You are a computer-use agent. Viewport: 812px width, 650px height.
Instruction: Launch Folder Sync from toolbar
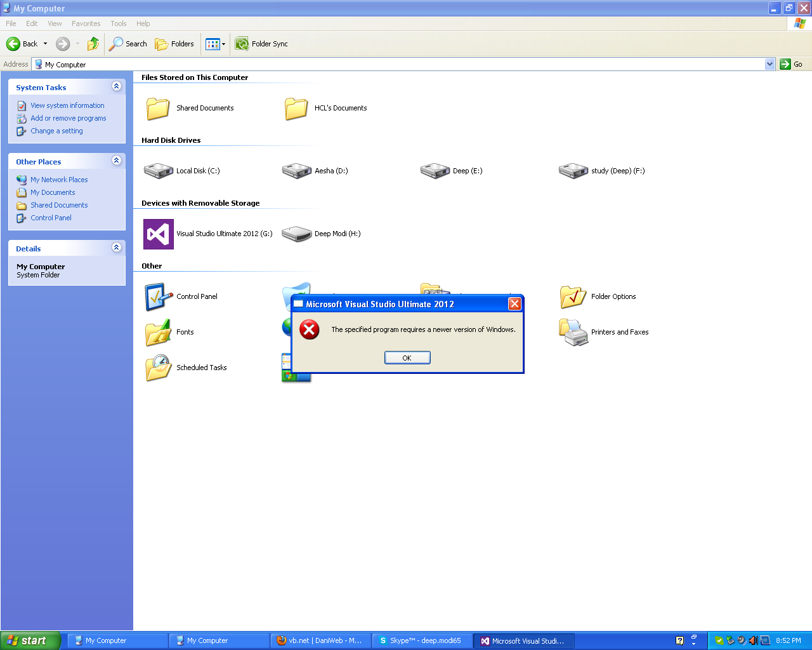[261, 44]
